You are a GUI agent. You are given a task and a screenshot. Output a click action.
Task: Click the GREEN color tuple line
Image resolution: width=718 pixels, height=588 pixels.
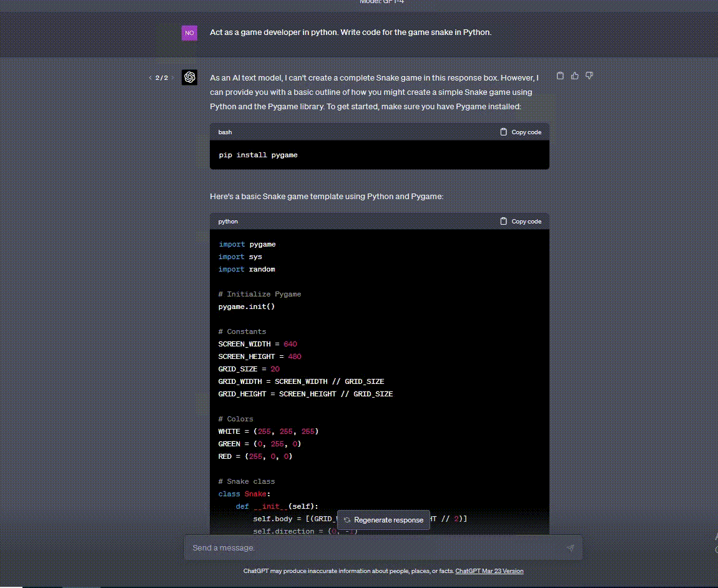coord(260,444)
